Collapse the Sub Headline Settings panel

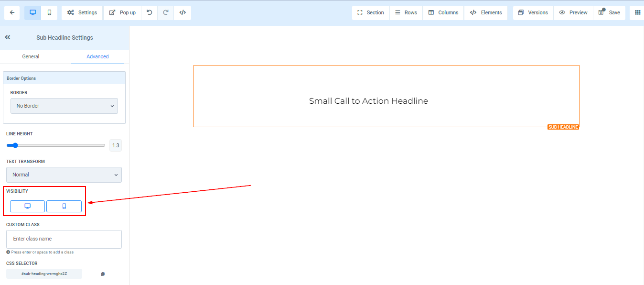click(x=8, y=37)
